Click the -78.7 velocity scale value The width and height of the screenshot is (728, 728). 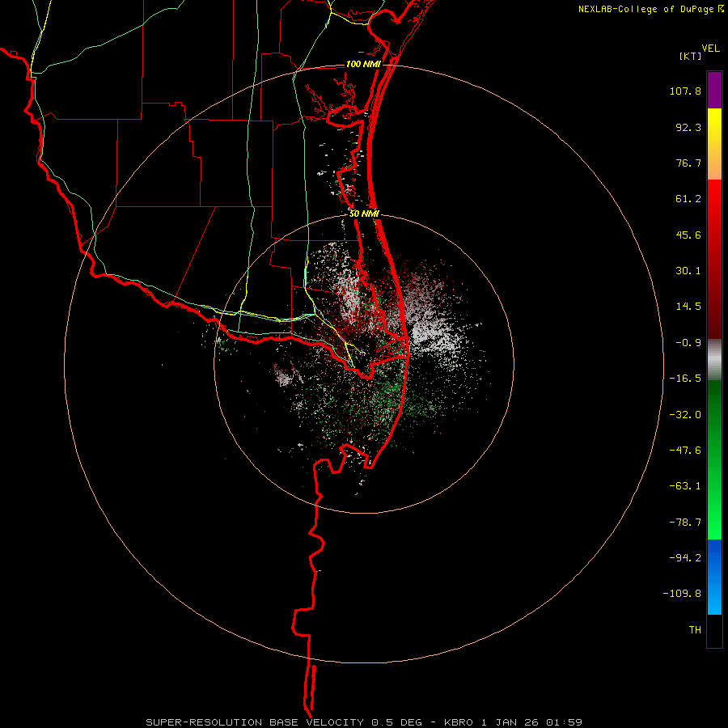click(x=685, y=523)
